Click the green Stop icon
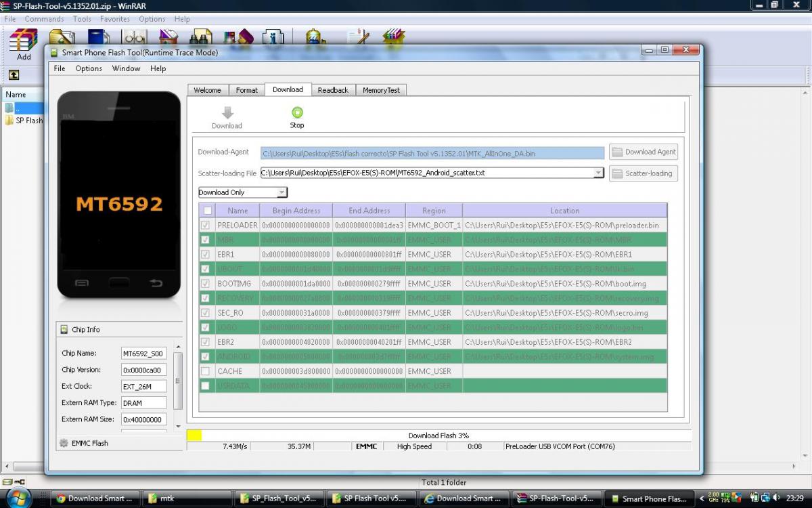Screen dimensions: 812x508 (297, 112)
